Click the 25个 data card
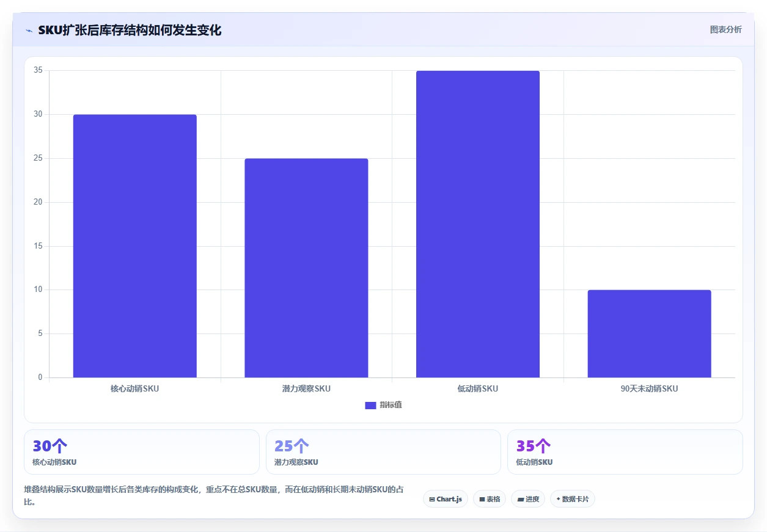767x532 pixels. 383,452
